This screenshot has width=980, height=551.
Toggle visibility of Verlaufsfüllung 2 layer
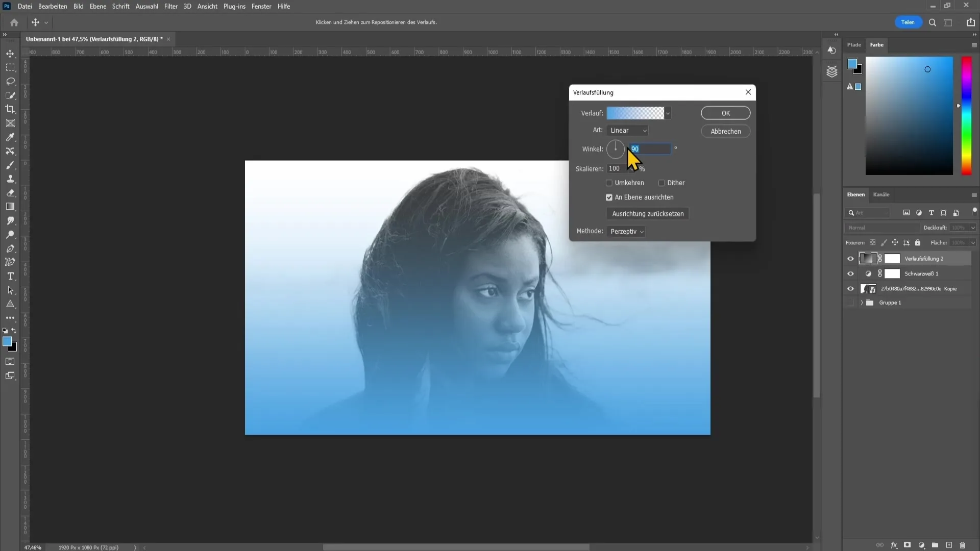850,258
